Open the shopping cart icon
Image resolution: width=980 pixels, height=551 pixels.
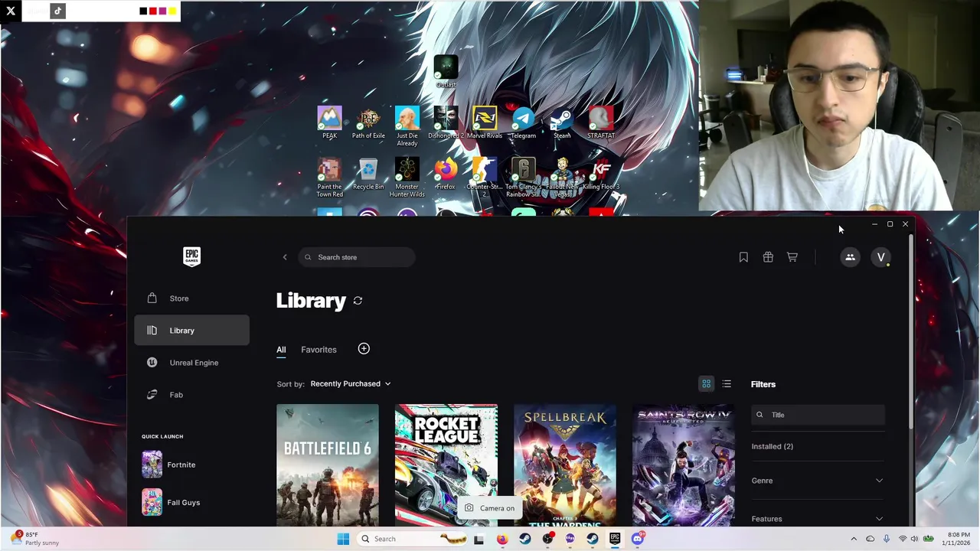[792, 257]
